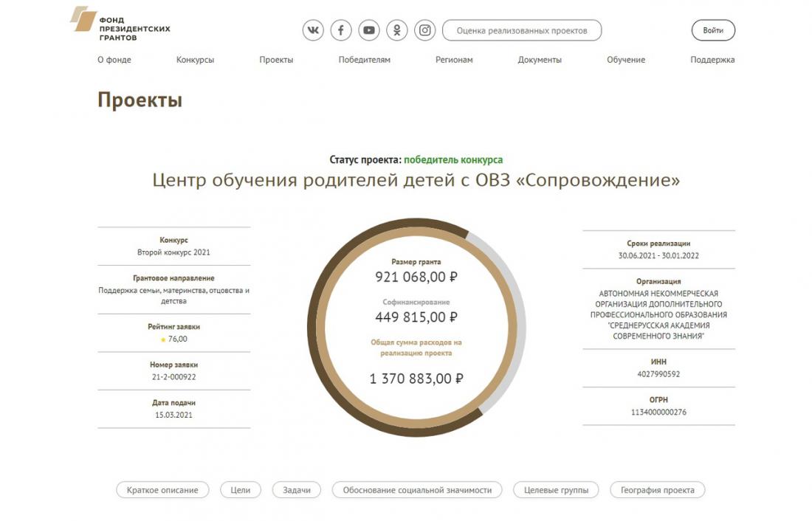Open the Instagram icon link

425,30
